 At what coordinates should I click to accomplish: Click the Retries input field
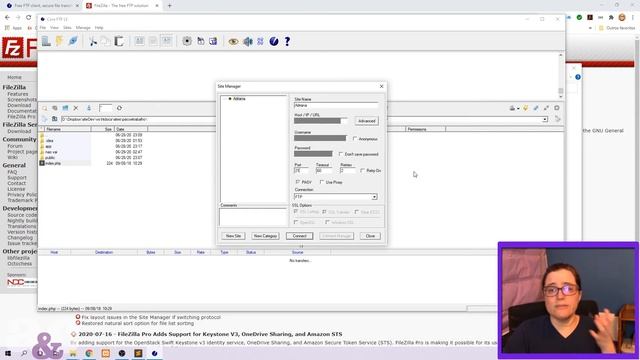click(x=348, y=171)
